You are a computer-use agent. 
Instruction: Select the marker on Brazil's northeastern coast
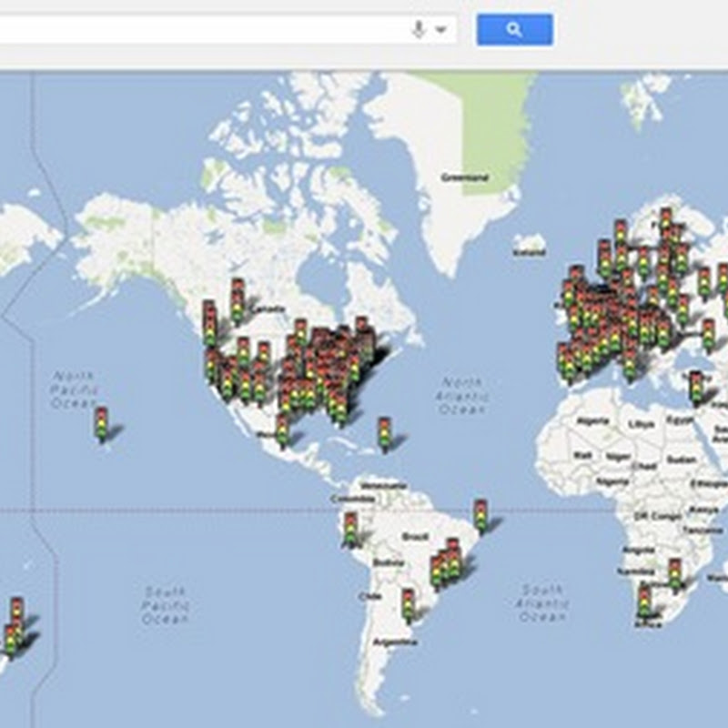[481, 515]
